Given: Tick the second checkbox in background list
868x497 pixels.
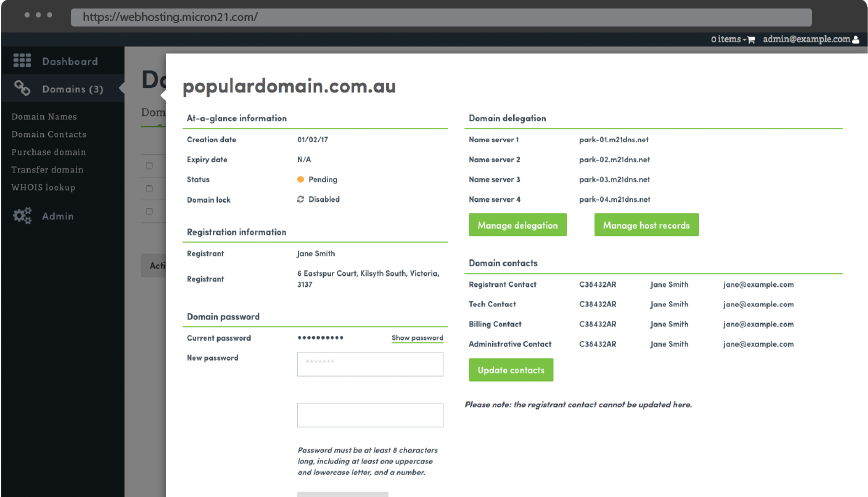Looking at the screenshot, I should [149, 188].
